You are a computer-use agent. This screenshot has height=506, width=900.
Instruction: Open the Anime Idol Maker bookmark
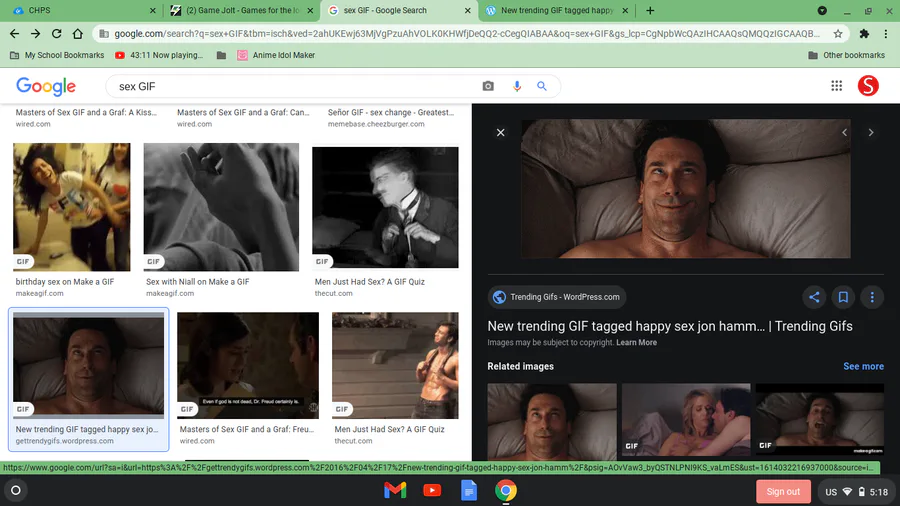point(276,55)
